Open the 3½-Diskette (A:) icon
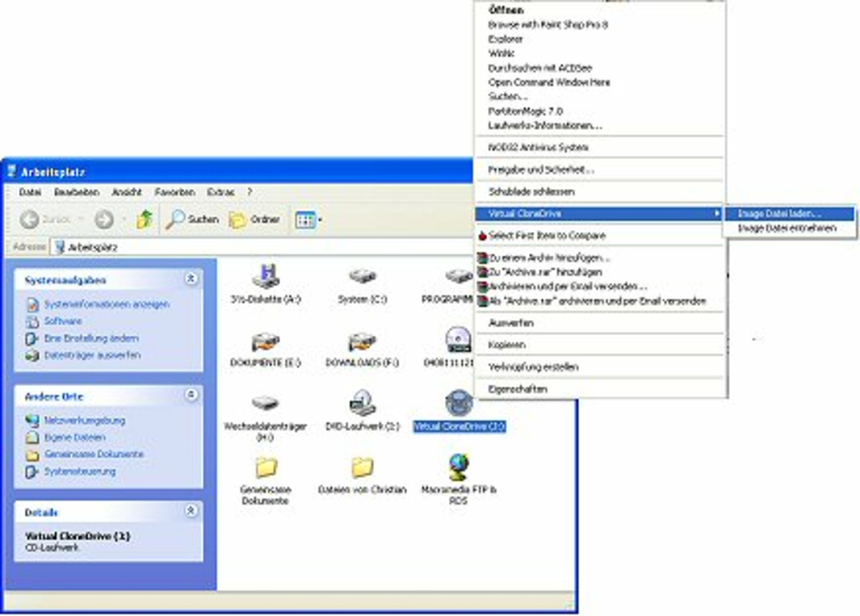 [266, 281]
